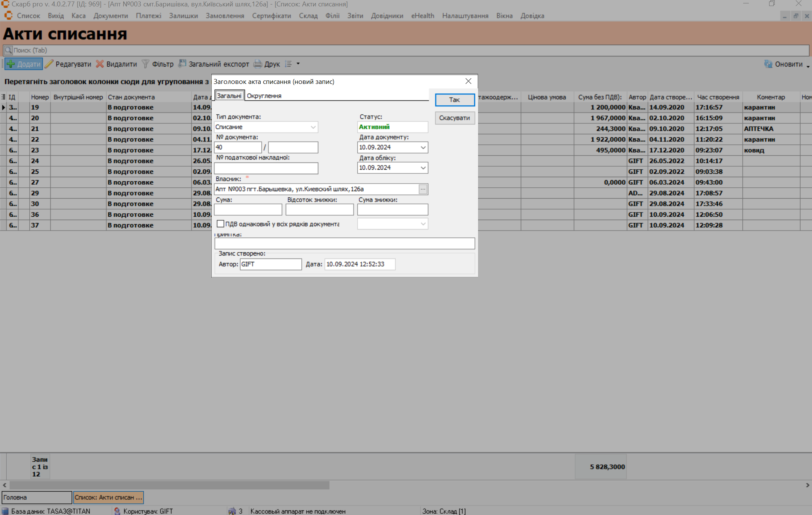Expand the Тип документа dropdown
The image size is (812, 515).
(x=313, y=127)
